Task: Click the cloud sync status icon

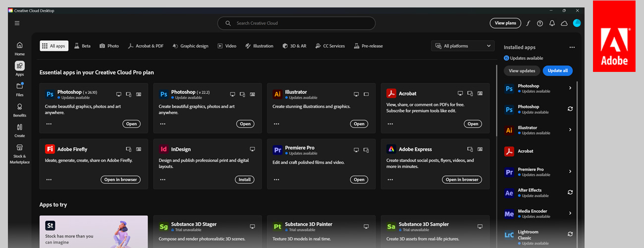Action: 564,23
